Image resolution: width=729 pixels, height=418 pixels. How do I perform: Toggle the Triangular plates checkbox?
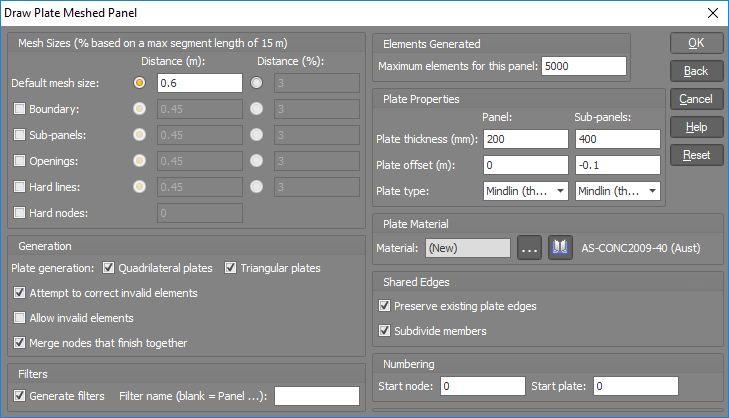tap(230, 268)
